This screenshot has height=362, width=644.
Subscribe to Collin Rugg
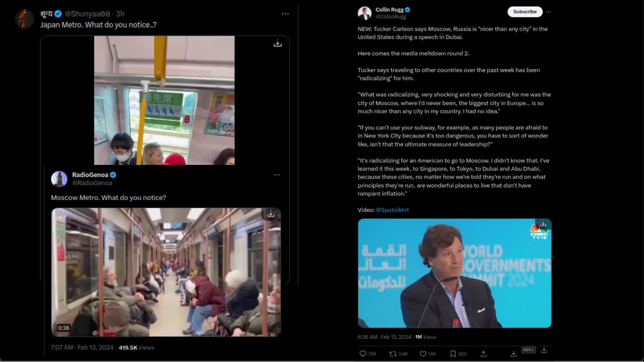(x=525, y=12)
